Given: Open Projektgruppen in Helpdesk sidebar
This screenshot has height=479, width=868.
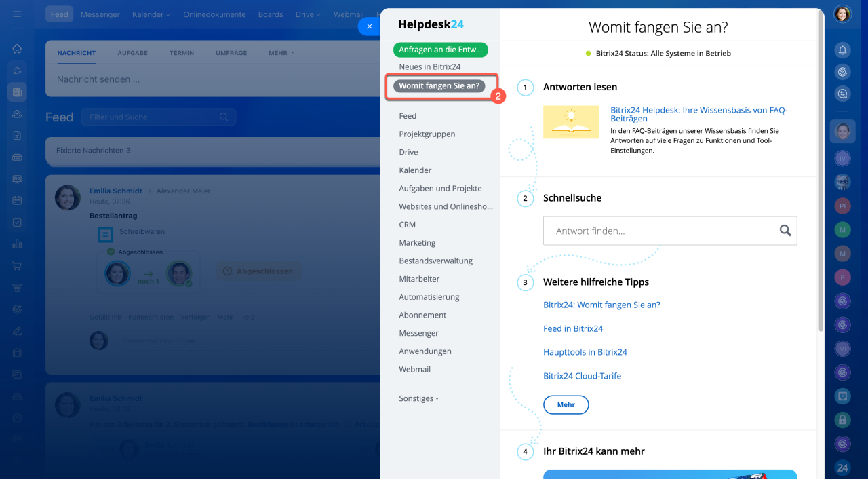Looking at the screenshot, I should pos(427,134).
